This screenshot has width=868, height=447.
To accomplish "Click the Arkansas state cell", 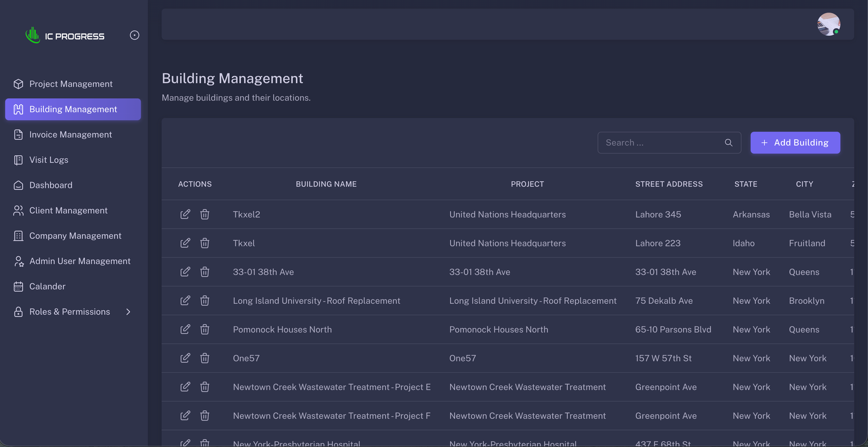I will [751, 214].
